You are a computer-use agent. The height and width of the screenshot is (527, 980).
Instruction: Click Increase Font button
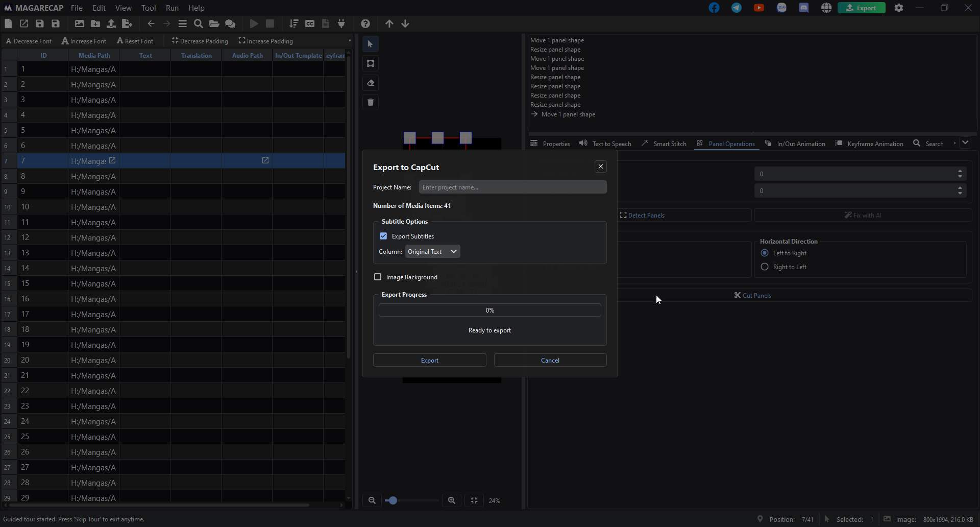84,41
